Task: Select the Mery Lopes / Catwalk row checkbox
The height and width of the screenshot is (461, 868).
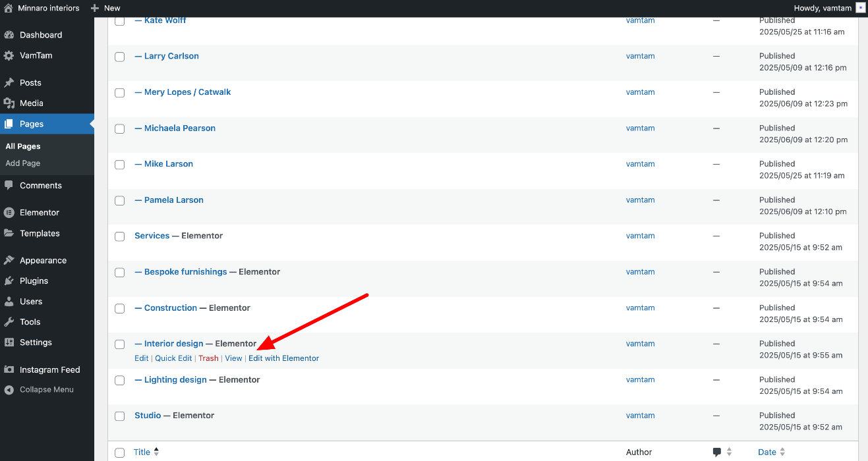Action: coord(120,93)
